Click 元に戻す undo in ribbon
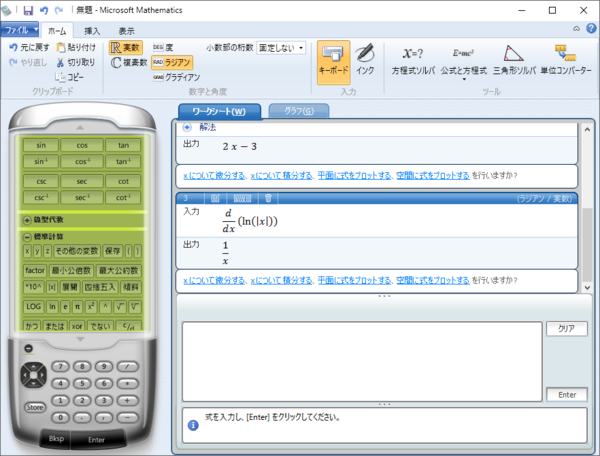Image resolution: width=600 pixels, height=456 pixels. 29,47
